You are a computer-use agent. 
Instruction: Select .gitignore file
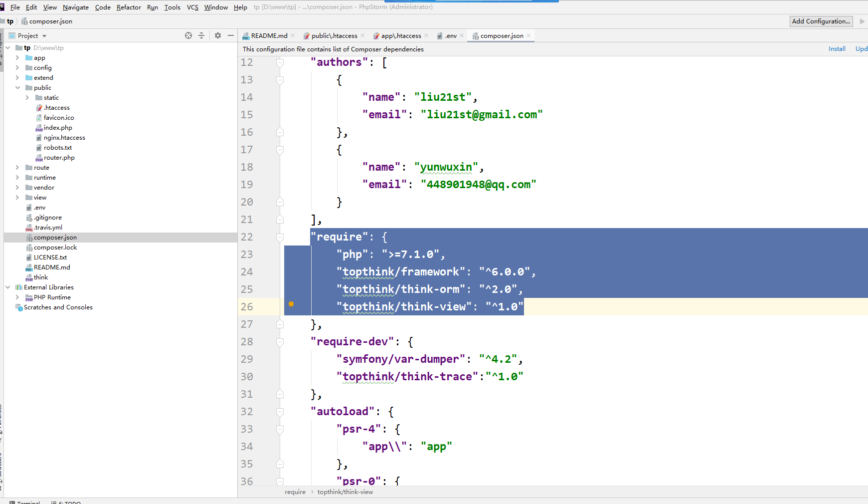point(48,218)
